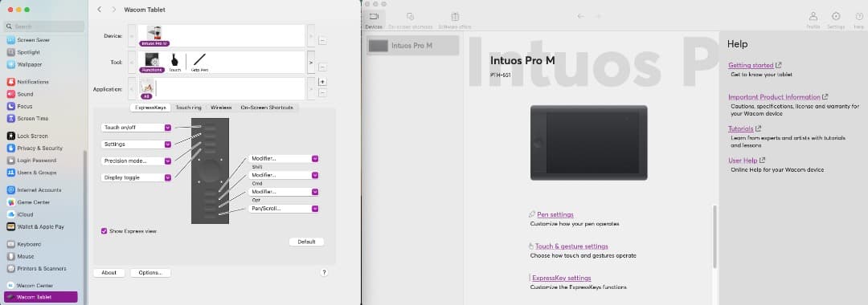Open help with the question mark button
This screenshot has height=305, width=868.
325,272
